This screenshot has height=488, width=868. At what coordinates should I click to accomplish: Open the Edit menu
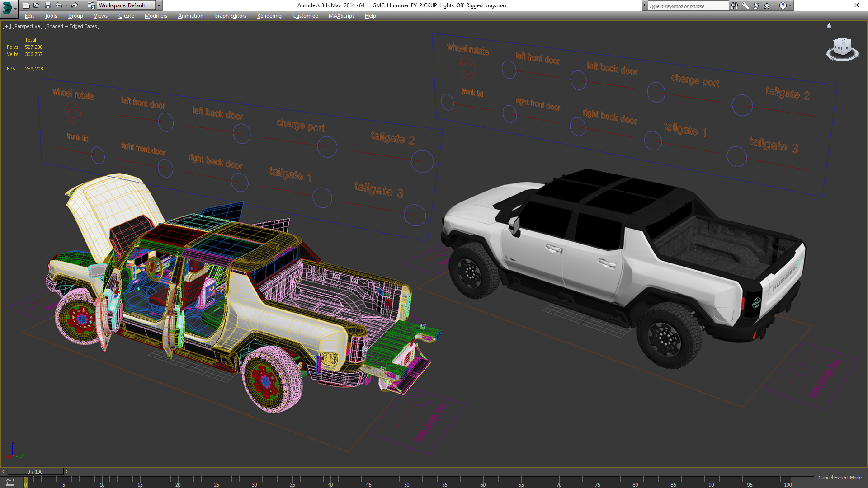[29, 16]
